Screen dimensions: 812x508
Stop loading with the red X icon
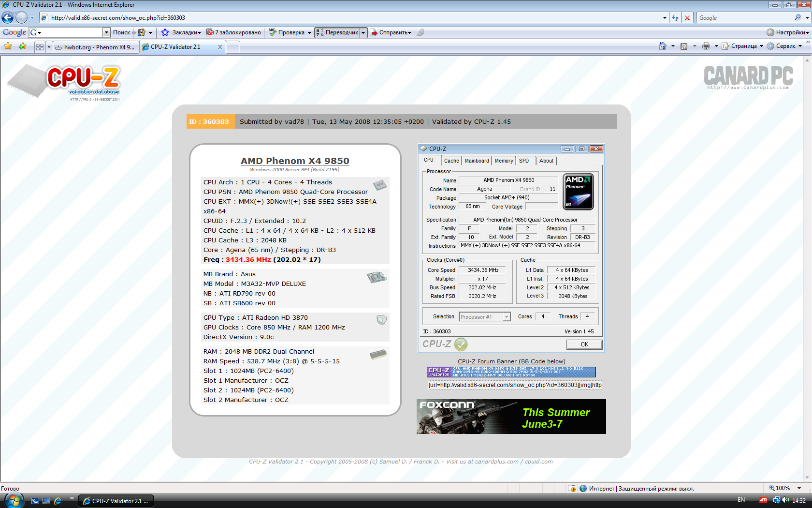[x=687, y=18]
